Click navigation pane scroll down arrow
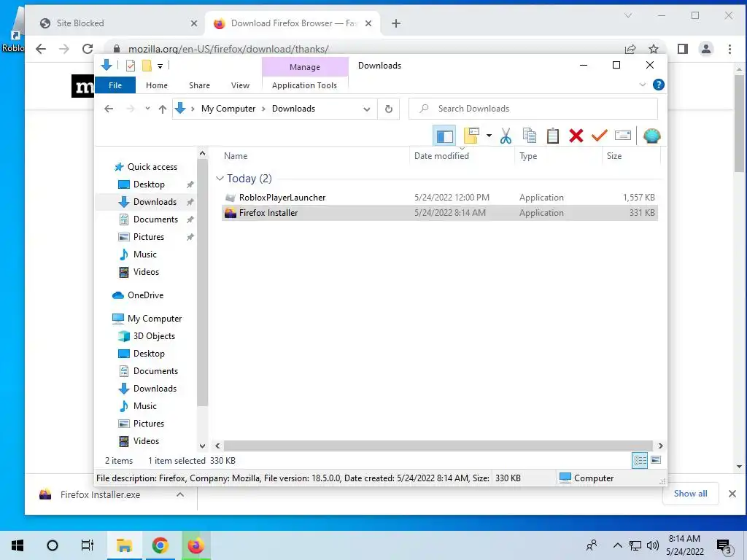The image size is (747, 560). 203,446
